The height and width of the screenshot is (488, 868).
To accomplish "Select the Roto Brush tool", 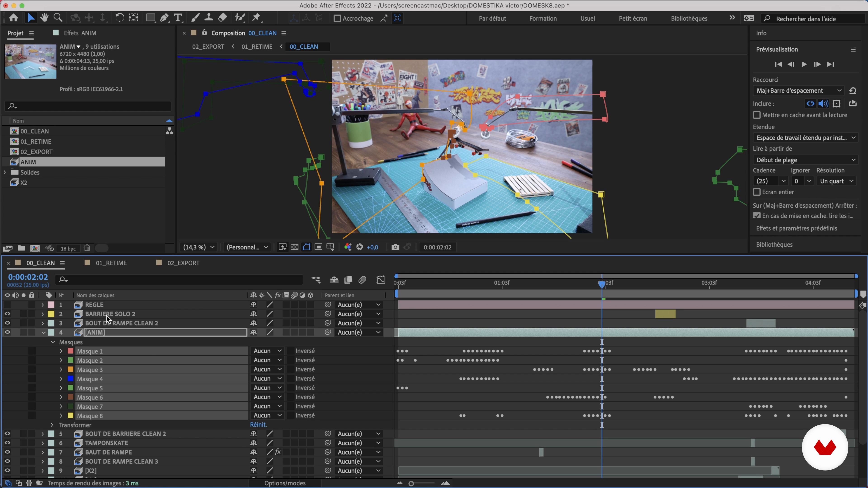I will click(x=240, y=18).
